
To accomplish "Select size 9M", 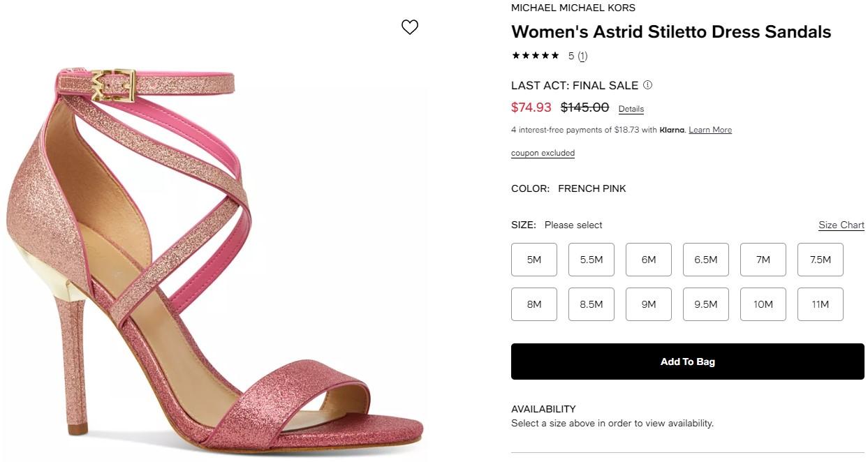I will pyautogui.click(x=649, y=304).
